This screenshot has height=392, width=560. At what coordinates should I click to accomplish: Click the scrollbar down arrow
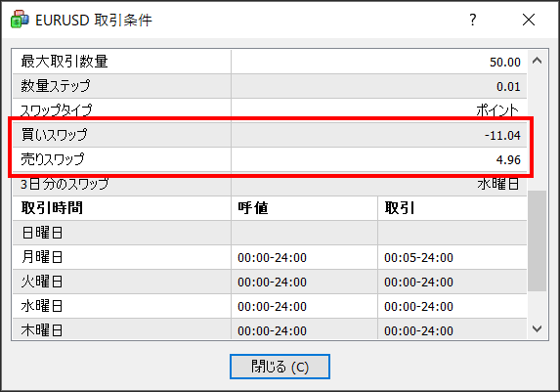click(x=537, y=328)
